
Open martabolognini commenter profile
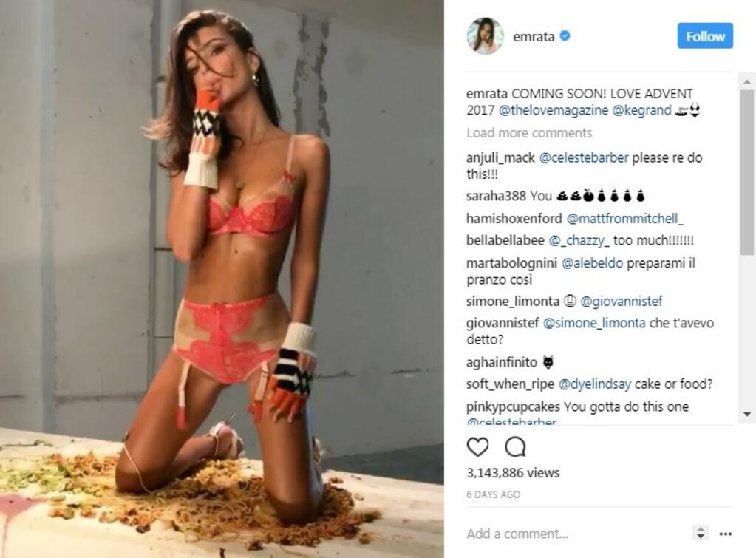pos(511,263)
